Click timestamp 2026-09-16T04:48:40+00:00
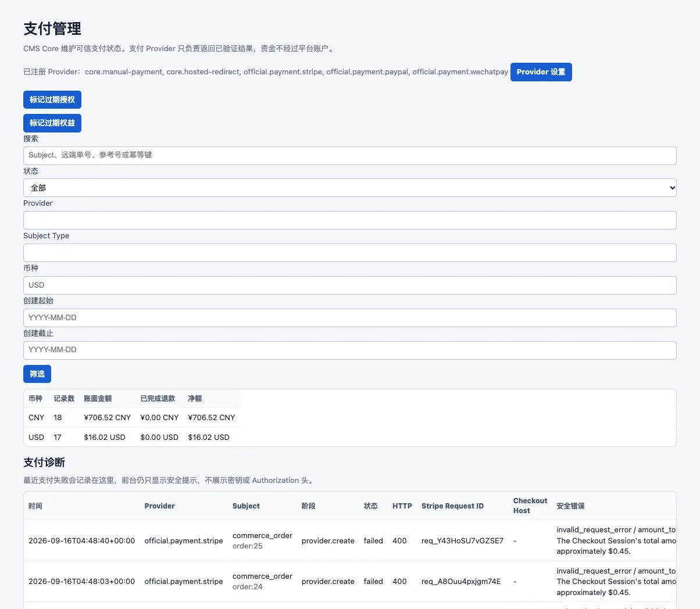 click(x=81, y=541)
